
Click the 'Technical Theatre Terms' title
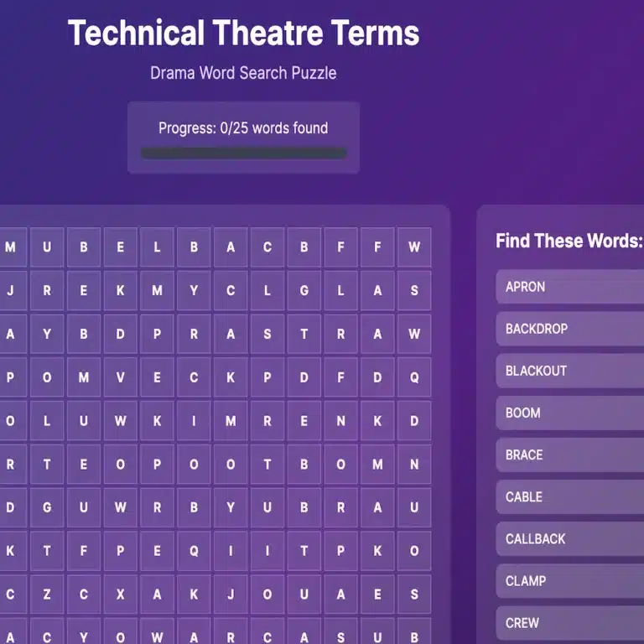tap(243, 33)
